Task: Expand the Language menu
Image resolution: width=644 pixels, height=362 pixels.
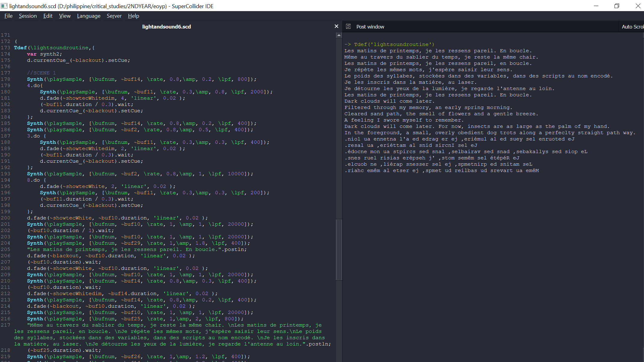Action: [x=89, y=16]
